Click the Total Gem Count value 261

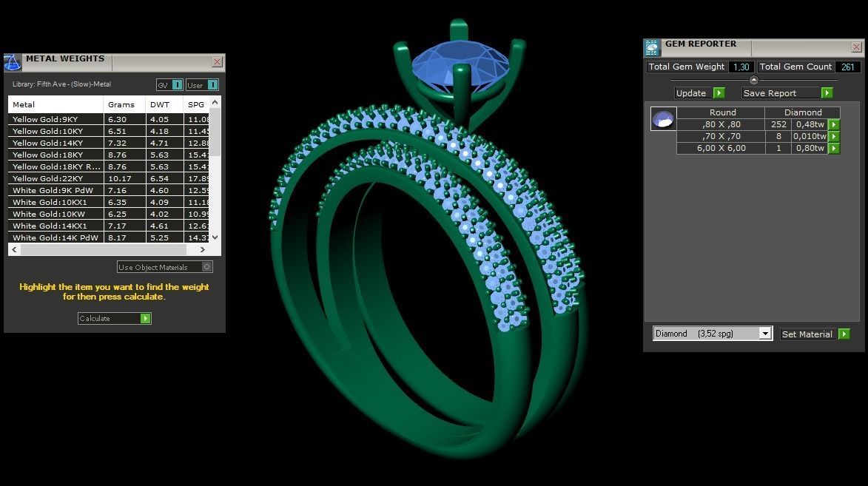coord(847,67)
